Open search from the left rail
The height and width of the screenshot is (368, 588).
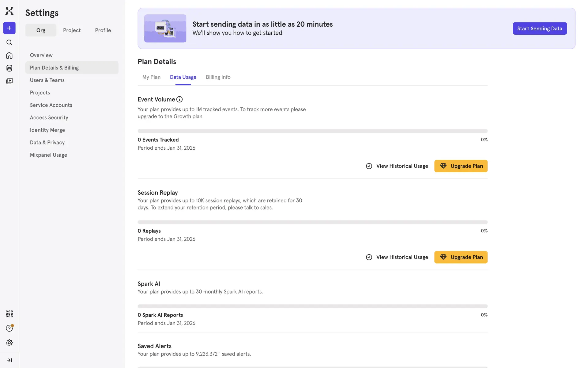click(9, 42)
